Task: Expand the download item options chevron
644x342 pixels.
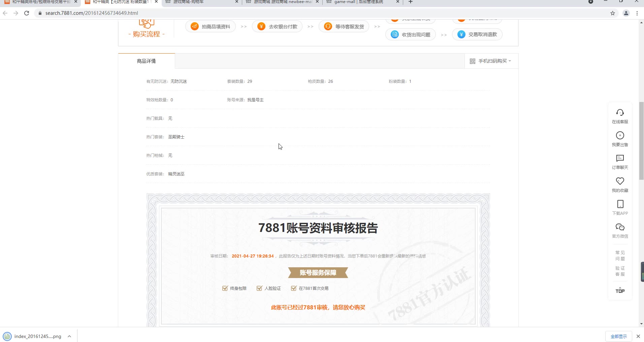Action: pos(69,336)
